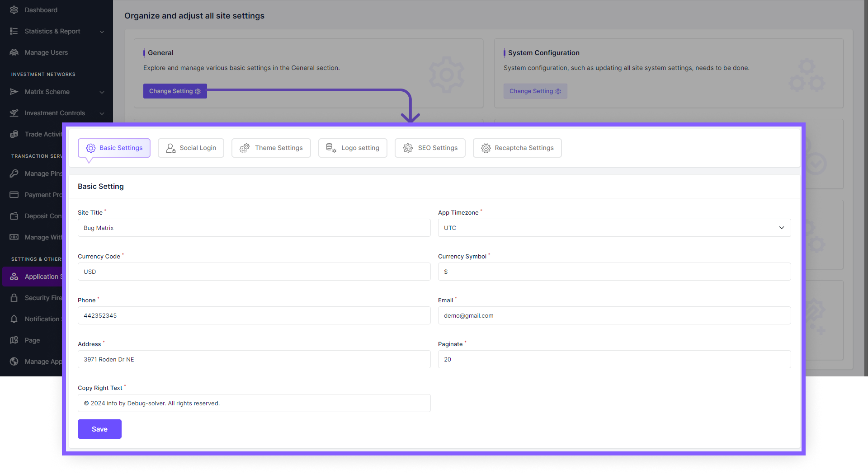The height and width of the screenshot is (474, 868).
Task: Click the Statistics & Report list icon
Action: tap(14, 31)
